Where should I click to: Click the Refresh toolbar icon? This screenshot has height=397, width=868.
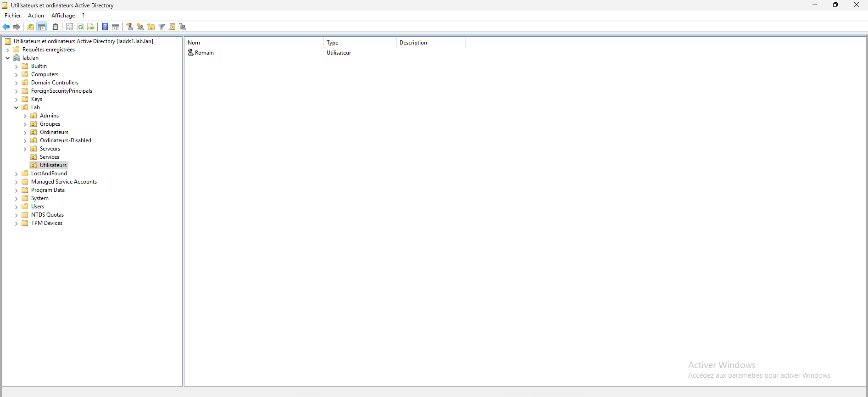80,27
